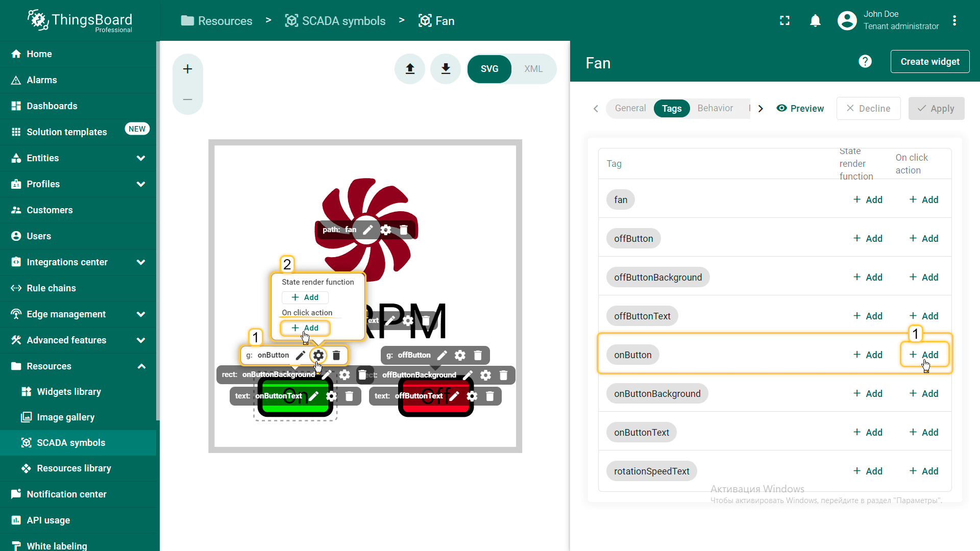Click gear icon on offButton tag

coord(460,355)
